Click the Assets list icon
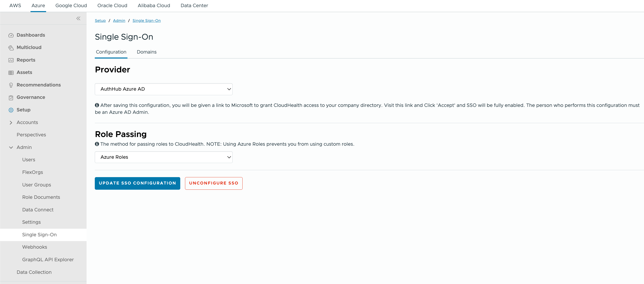 pos(11,73)
